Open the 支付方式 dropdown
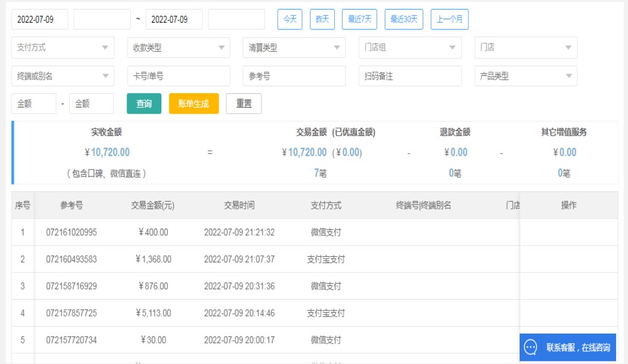 [63, 48]
